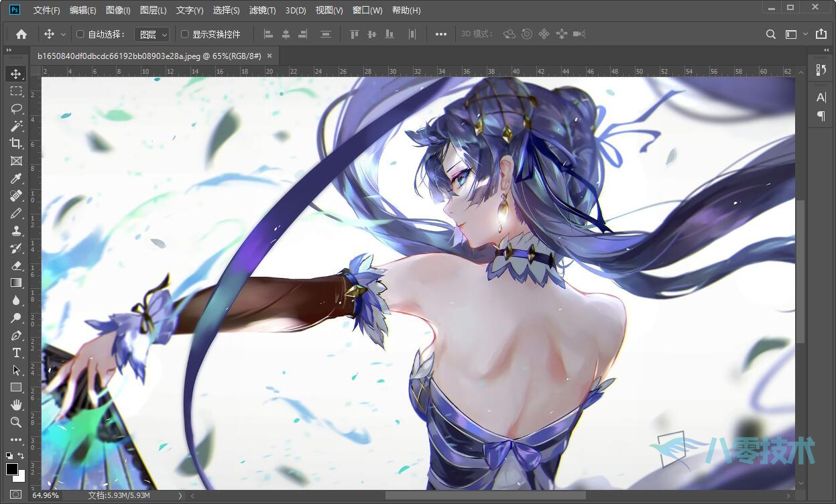836x504 pixels.
Task: Open the Move tool preset picker arrow
Action: pyautogui.click(x=64, y=34)
